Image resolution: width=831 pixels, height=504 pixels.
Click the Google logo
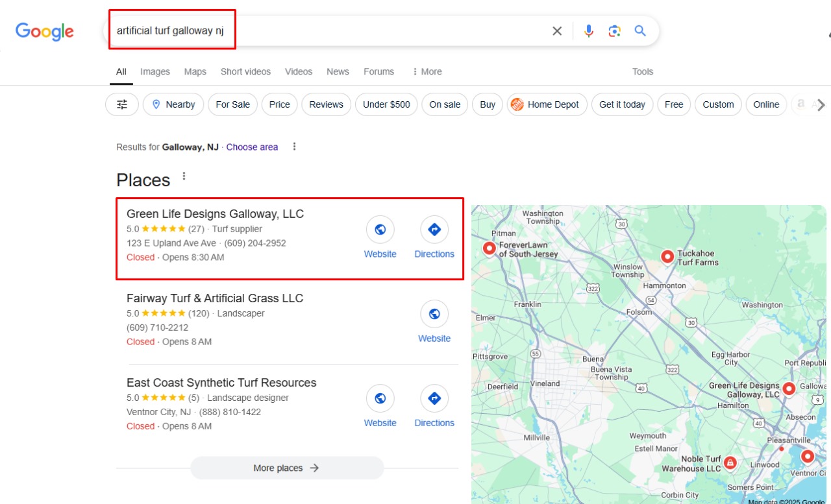point(45,31)
